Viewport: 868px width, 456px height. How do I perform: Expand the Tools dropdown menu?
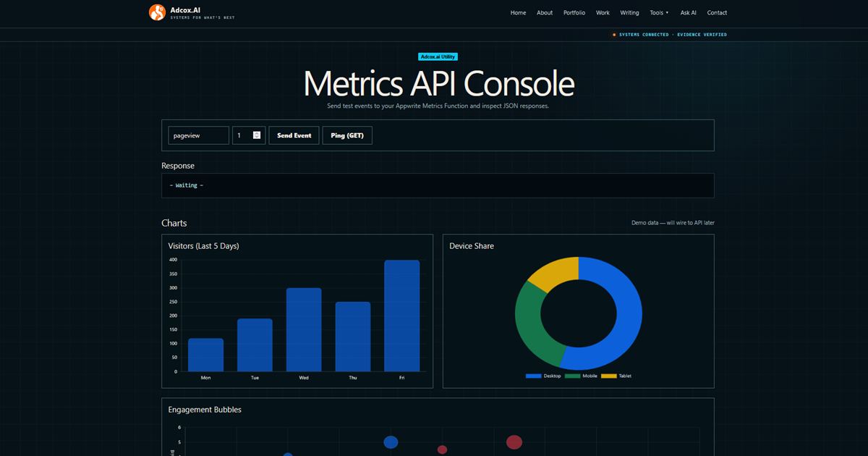[x=659, y=12]
